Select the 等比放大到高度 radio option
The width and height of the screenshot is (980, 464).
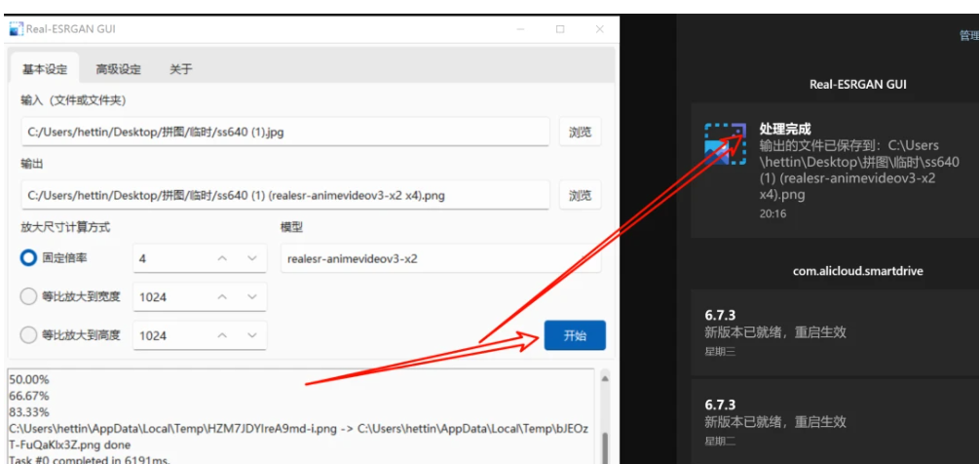pos(29,335)
